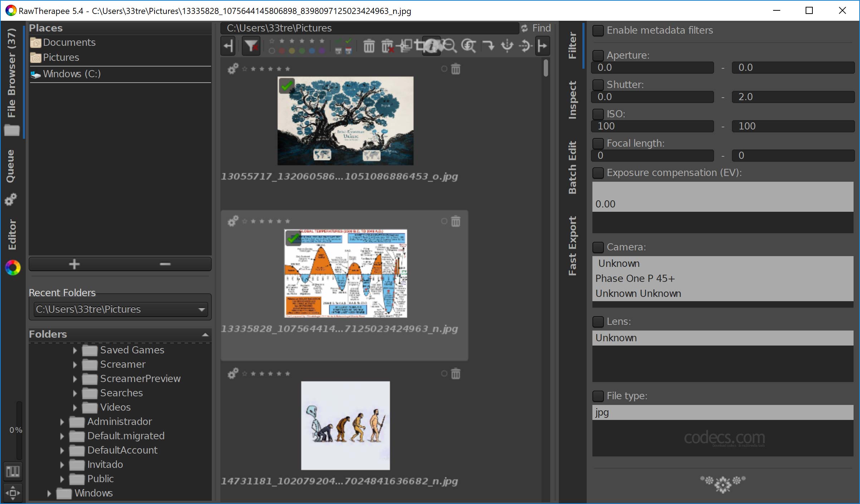The image size is (860, 504).
Task: Tick the Focal length checkbox
Action: point(598,143)
